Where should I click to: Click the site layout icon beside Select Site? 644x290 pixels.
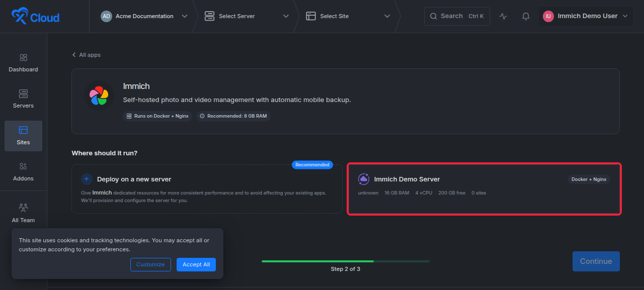pyautogui.click(x=311, y=16)
